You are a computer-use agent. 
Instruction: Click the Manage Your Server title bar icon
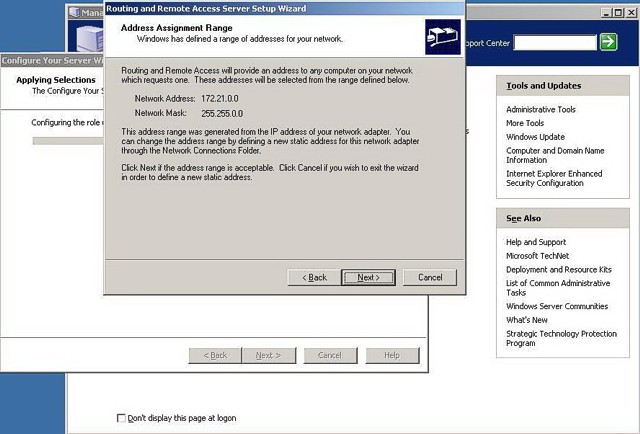click(74, 12)
